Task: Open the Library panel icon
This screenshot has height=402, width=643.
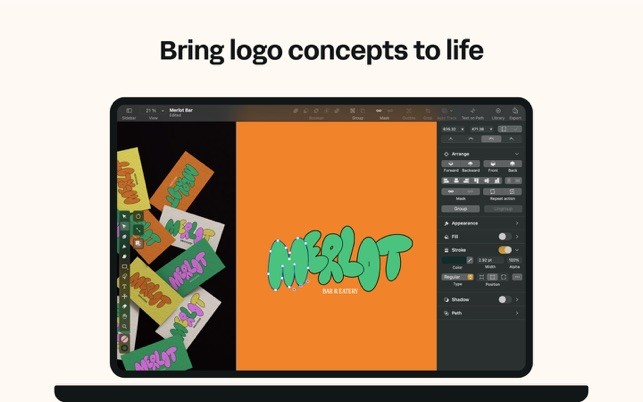Action: click(x=498, y=111)
